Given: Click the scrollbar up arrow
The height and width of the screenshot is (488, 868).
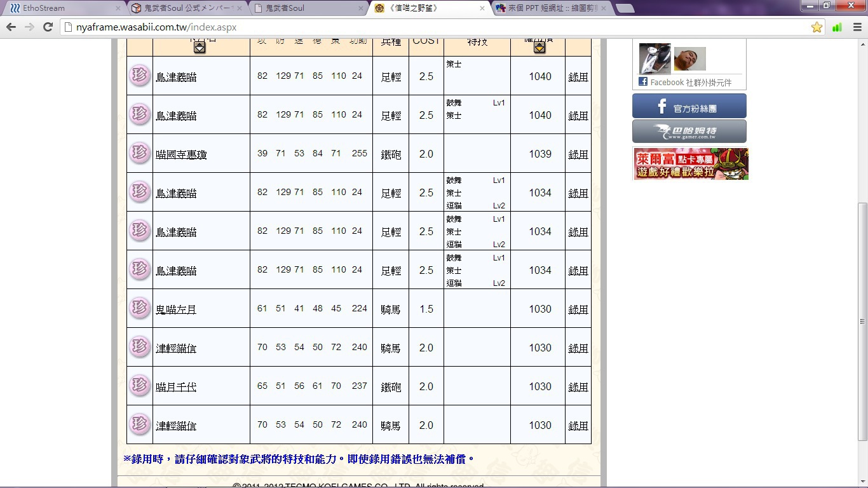Looking at the screenshot, I should 862,43.
